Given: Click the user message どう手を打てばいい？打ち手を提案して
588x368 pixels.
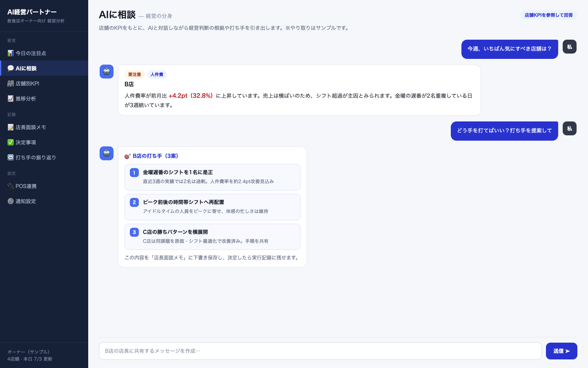Looking at the screenshot, I should pos(504,131).
